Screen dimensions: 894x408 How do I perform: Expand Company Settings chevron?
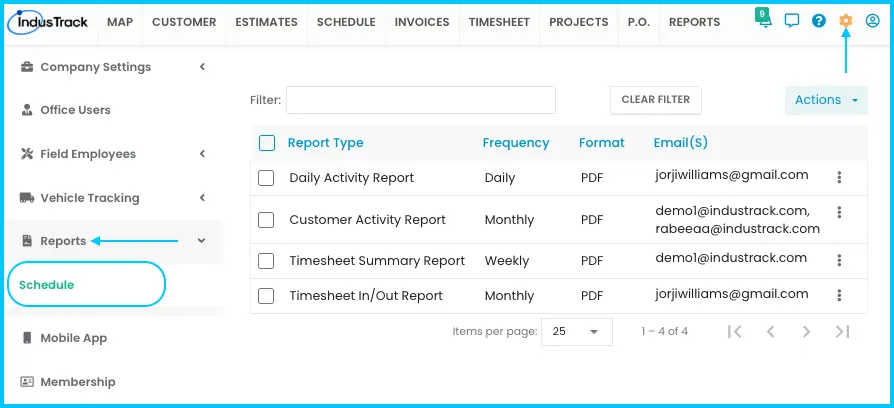202,67
